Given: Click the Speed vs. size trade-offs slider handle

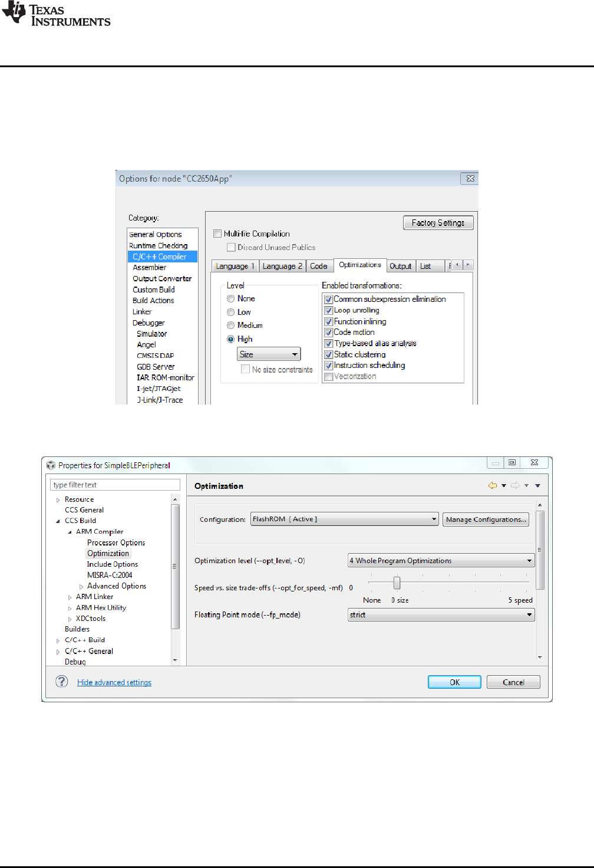Looking at the screenshot, I should pos(397,583).
